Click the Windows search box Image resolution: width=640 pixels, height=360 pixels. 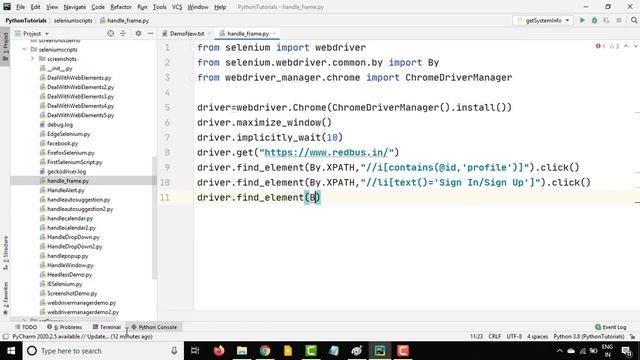coord(102,351)
